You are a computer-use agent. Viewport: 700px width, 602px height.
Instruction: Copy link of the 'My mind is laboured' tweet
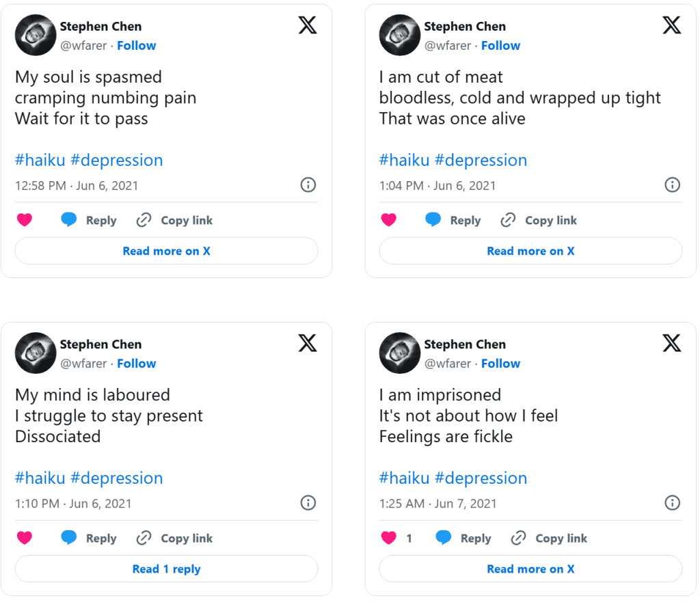click(x=174, y=538)
